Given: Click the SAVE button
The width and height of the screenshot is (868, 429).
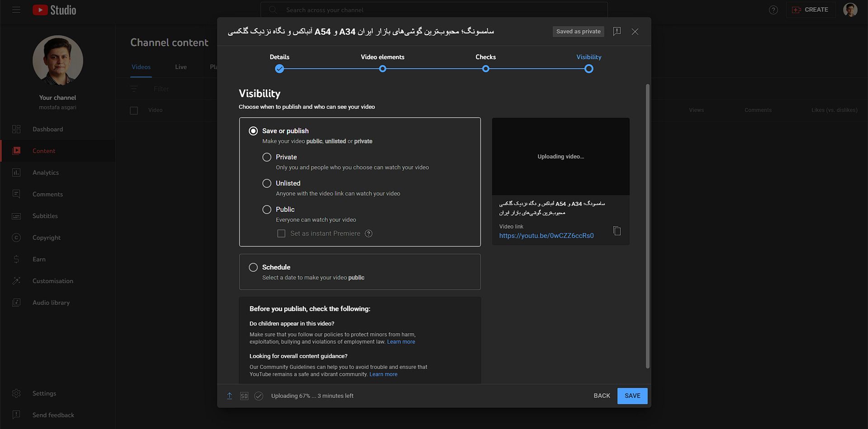Looking at the screenshot, I should click(632, 396).
